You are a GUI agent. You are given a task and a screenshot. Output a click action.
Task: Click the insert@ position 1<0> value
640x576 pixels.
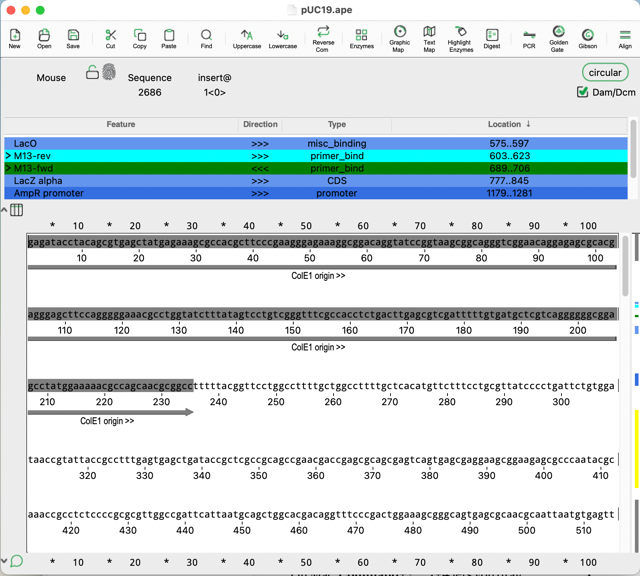(214, 92)
